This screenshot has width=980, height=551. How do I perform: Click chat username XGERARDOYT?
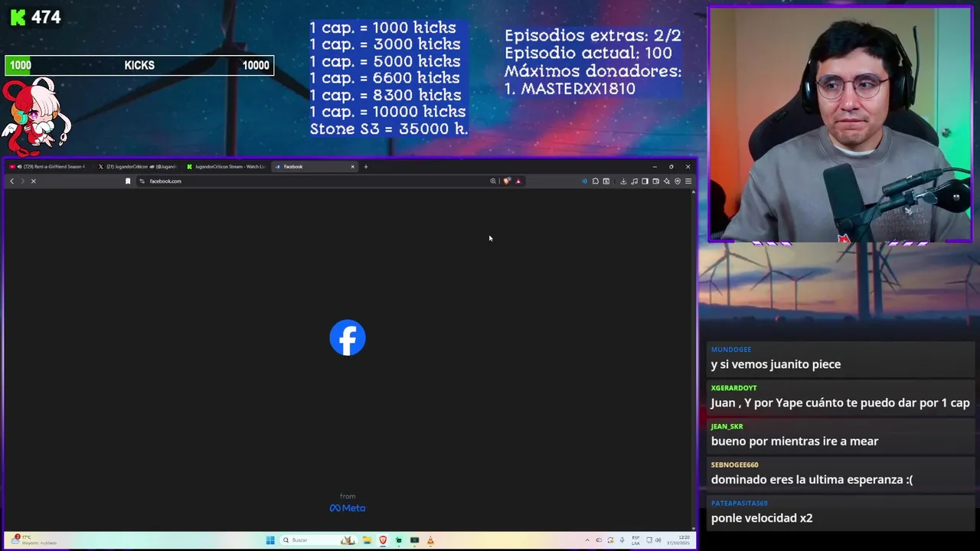click(734, 388)
